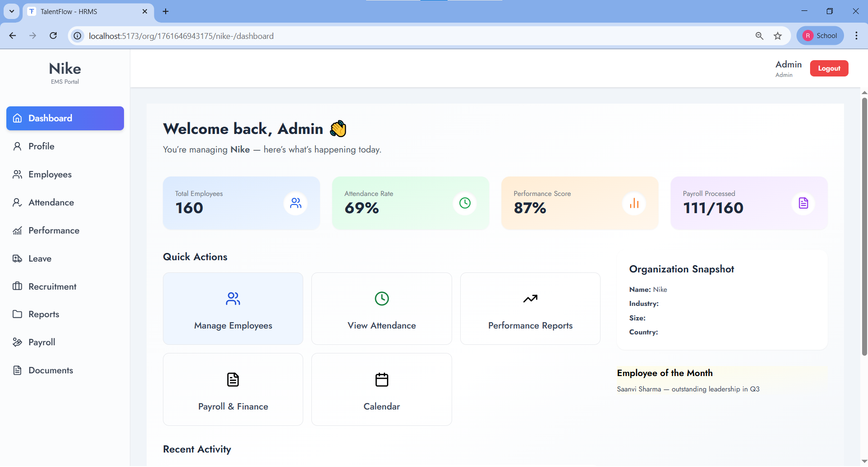Click the vertical page scrollbar

tap(864, 226)
